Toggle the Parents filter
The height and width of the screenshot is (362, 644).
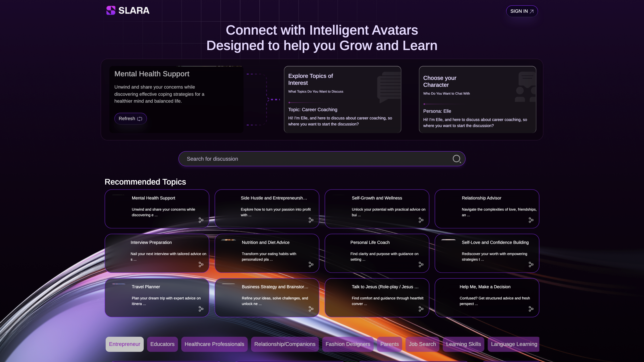[x=389, y=344]
